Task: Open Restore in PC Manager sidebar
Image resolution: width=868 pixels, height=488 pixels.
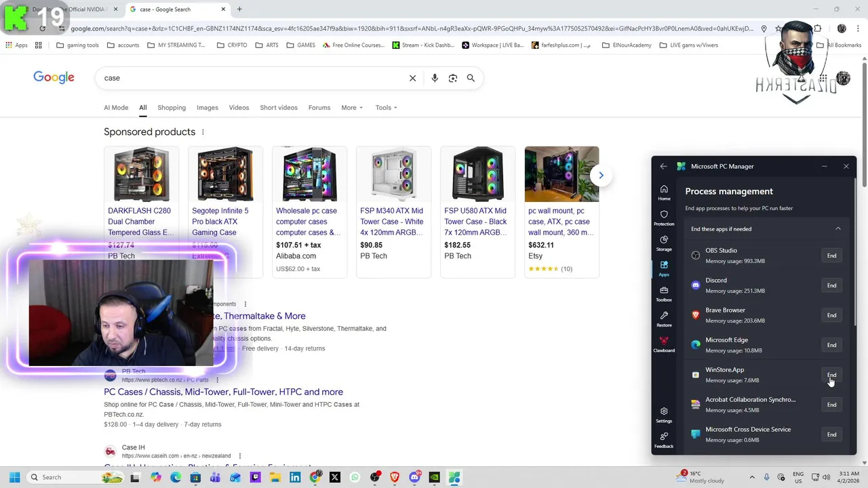Action: click(x=664, y=319)
